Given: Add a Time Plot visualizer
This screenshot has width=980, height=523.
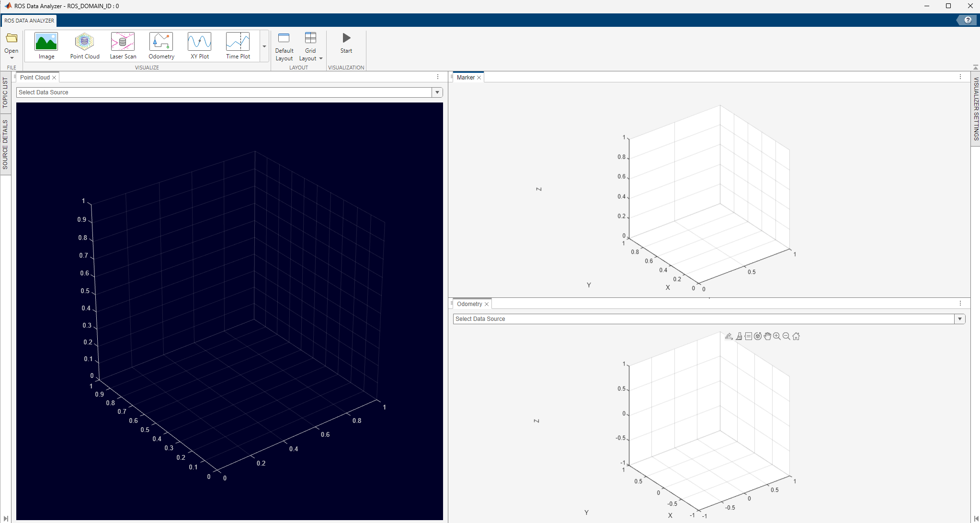Looking at the screenshot, I should coord(238,45).
